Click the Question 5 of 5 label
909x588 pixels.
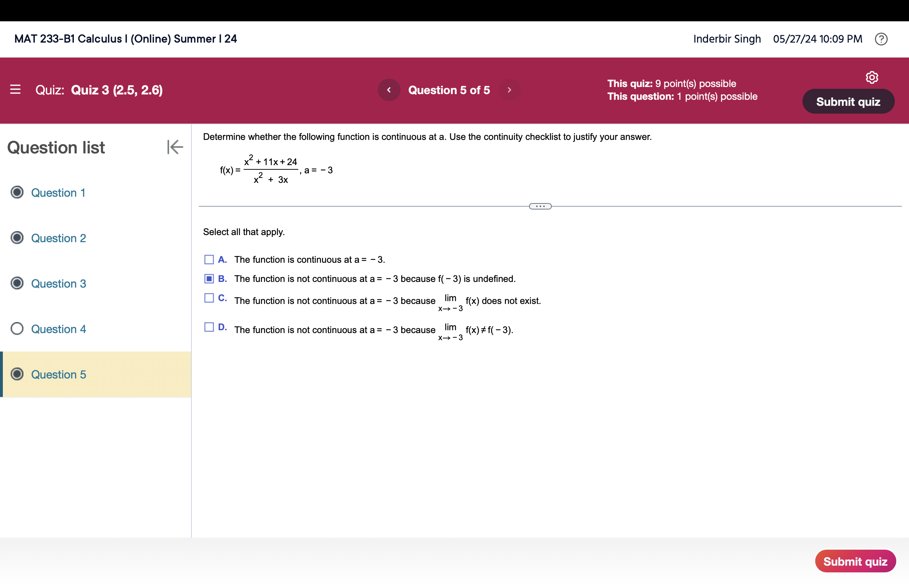tap(448, 90)
